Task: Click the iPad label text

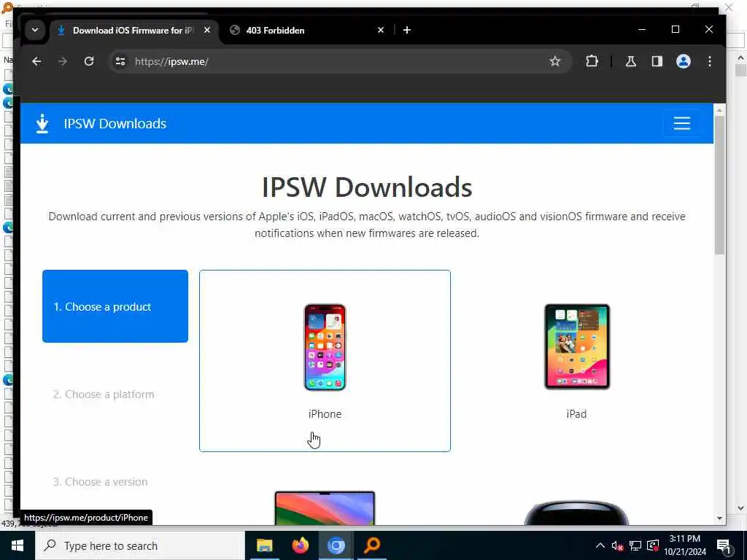Action: pos(576,414)
